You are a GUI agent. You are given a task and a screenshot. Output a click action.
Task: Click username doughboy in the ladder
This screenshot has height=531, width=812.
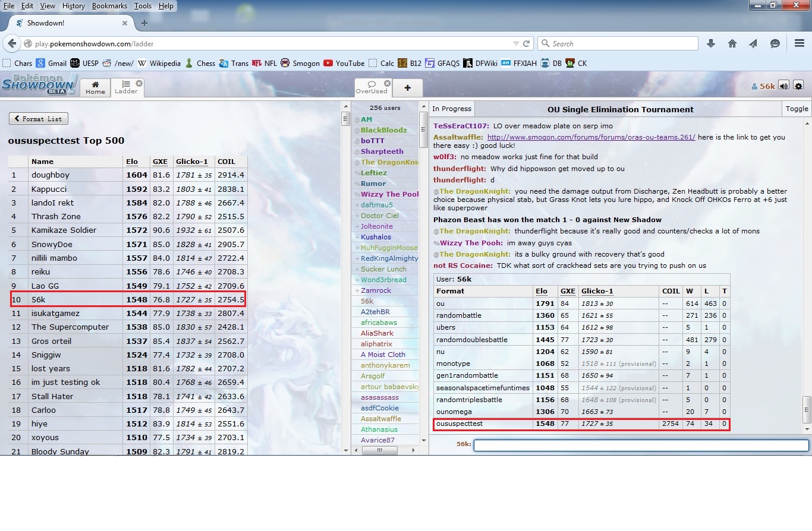(x=51, y=175)
